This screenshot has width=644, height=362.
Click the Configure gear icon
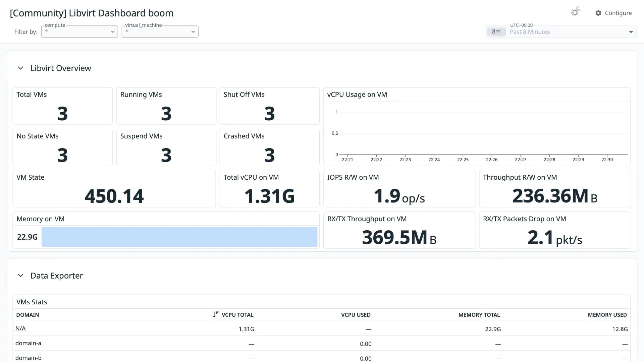point(598,13)
